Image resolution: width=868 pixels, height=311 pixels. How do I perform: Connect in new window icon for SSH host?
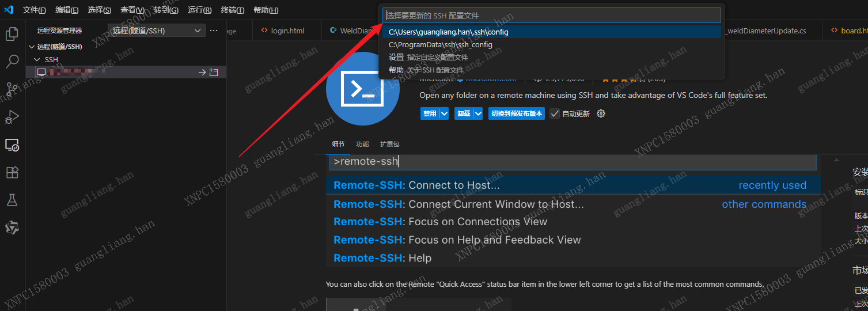pos(214,72)
